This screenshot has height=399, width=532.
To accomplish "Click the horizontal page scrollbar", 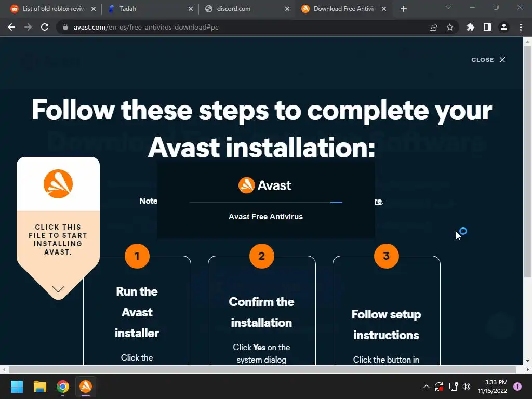I will [262, 369].
